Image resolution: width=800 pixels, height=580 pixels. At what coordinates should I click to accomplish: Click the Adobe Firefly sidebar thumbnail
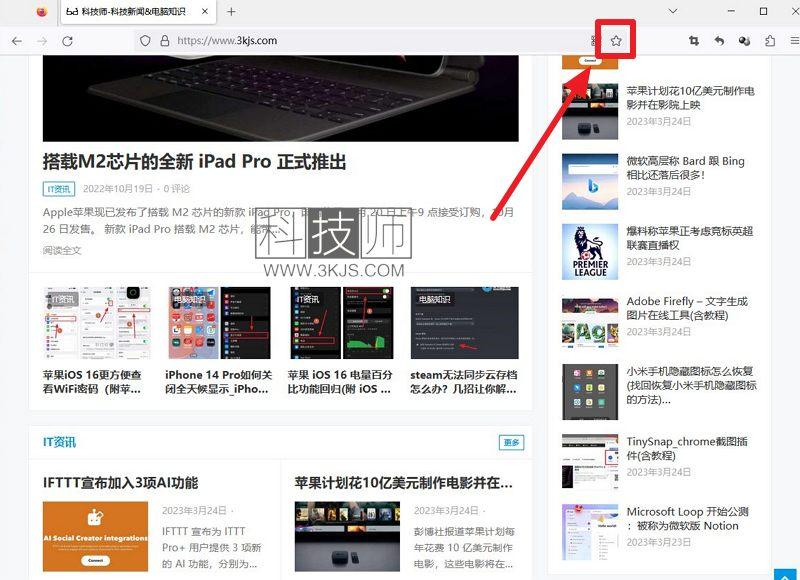(590, 322)
